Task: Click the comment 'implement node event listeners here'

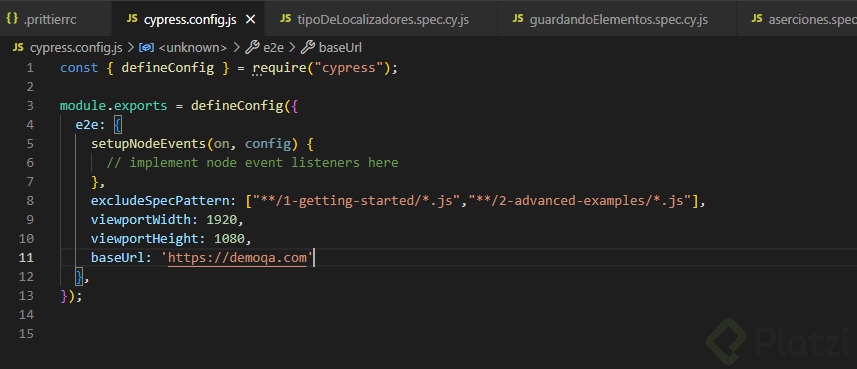Action: (253, 162)
